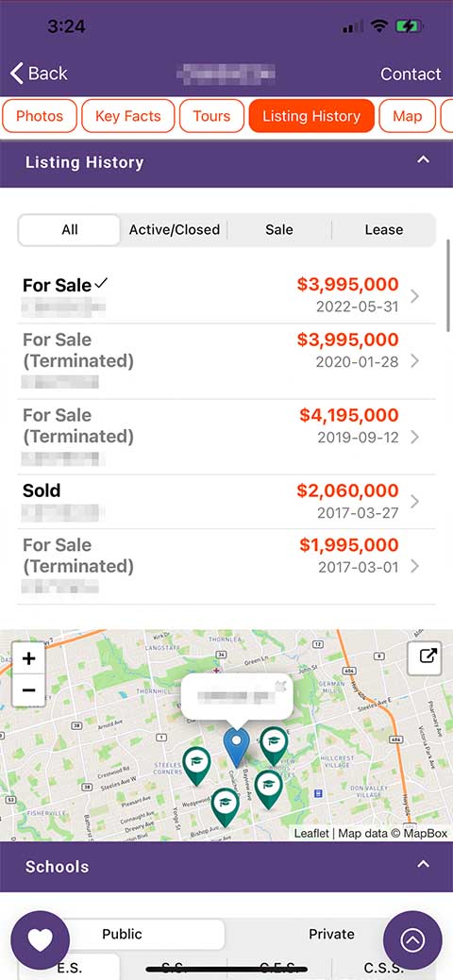The image size is (453, 980).
Task: Open the Photos tab
Action: tap(40, 116)
